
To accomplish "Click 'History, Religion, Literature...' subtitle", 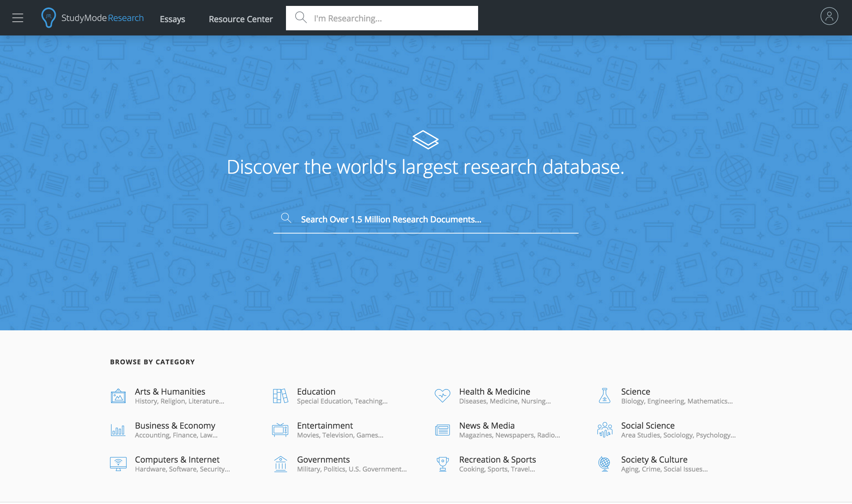I will (x=180, y=401).
